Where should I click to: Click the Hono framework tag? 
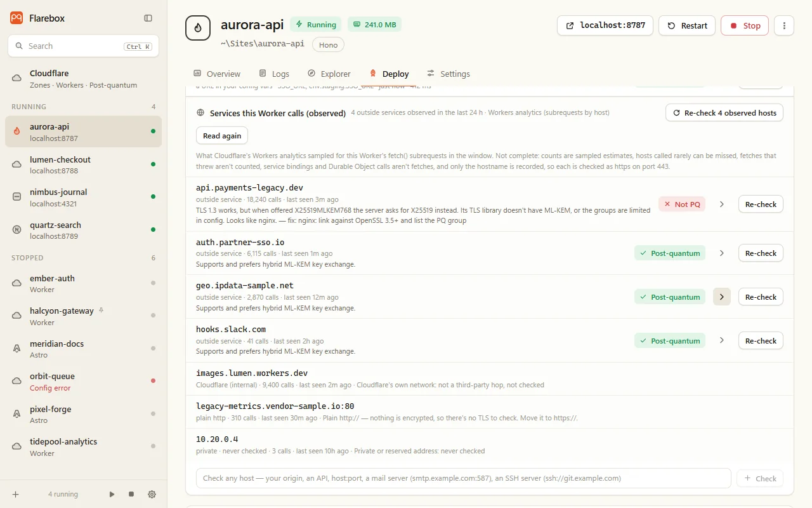(x=328, y=44)
